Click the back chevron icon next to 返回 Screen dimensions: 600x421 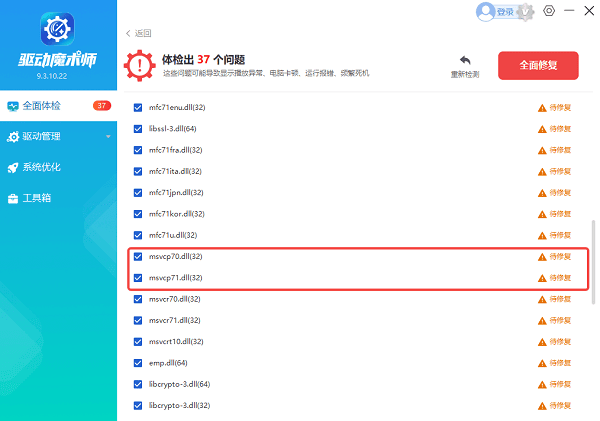tap(128, 33)
